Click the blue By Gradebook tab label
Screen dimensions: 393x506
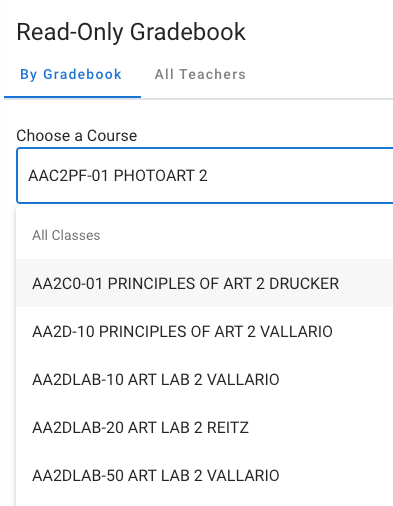pyautogui.click(x=71, y=75)
